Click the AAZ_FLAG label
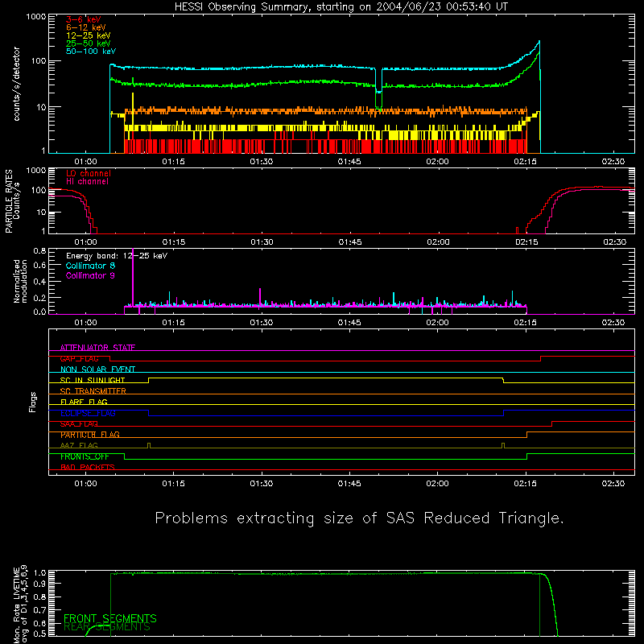 coord(79,445)
